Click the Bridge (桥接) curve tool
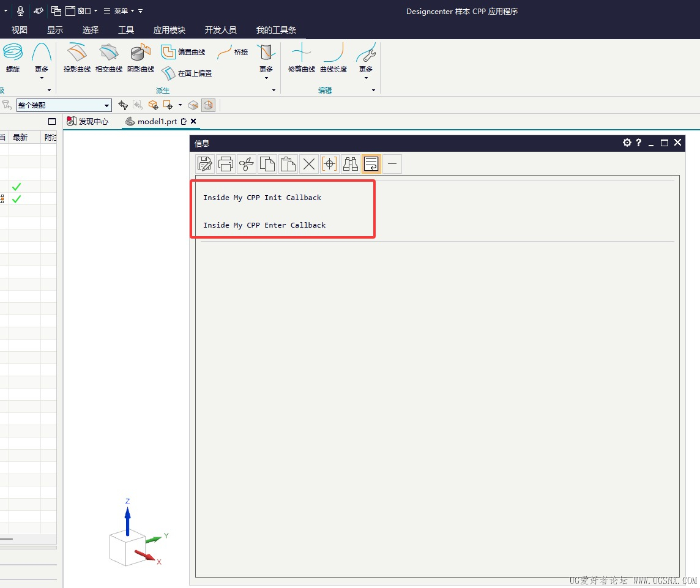The image size is (700, 588). point(233,52)
